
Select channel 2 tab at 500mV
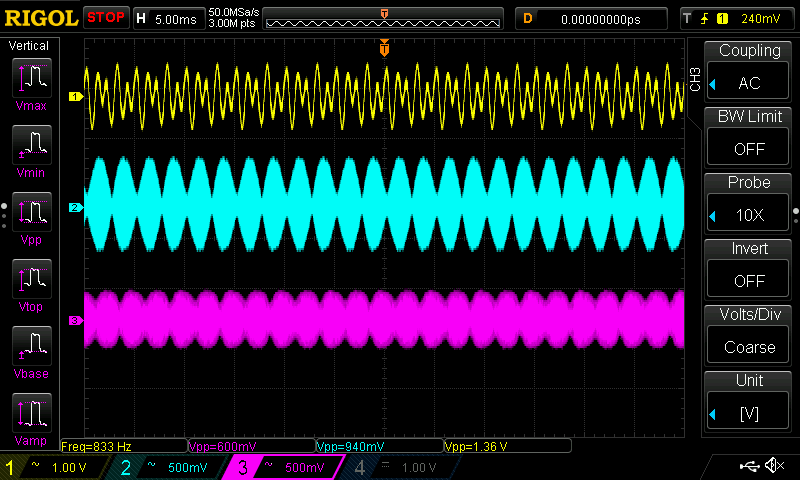(x=172, y=467)
